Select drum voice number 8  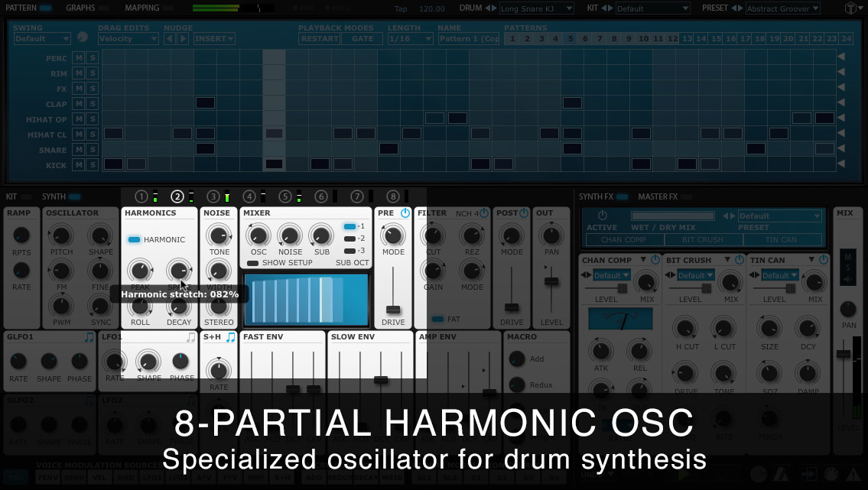point(393,196)
